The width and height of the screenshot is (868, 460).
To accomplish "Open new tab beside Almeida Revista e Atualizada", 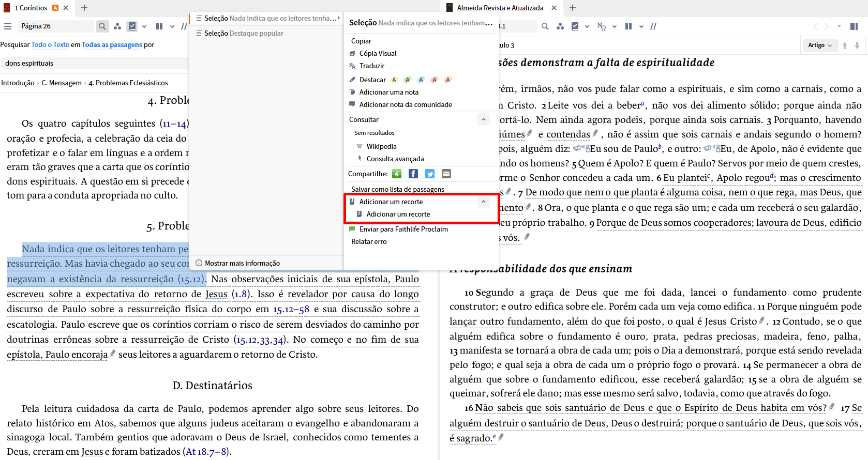I will [573, 8].
